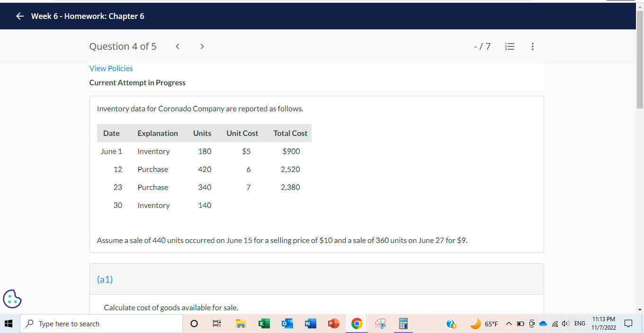Open the clock showing 11:13 PM
Viewport: 644px width, 333px height.
(x=604, y=324)
